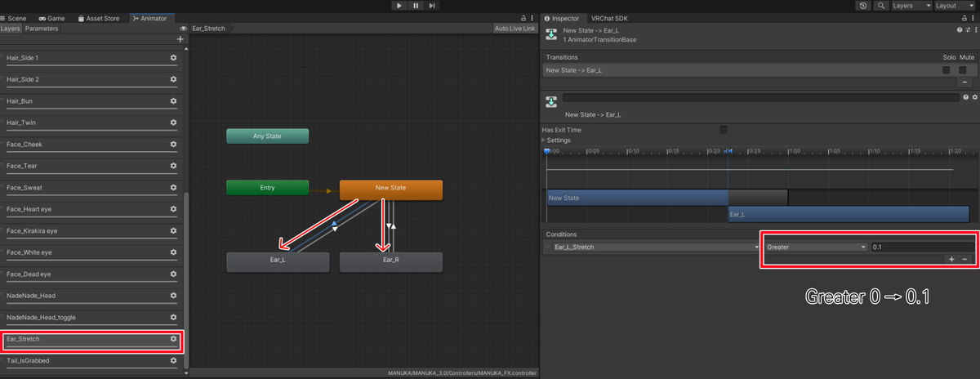980x379 pixels.
Task: Click the Auto Live Link button
Action: coord(514,29)
